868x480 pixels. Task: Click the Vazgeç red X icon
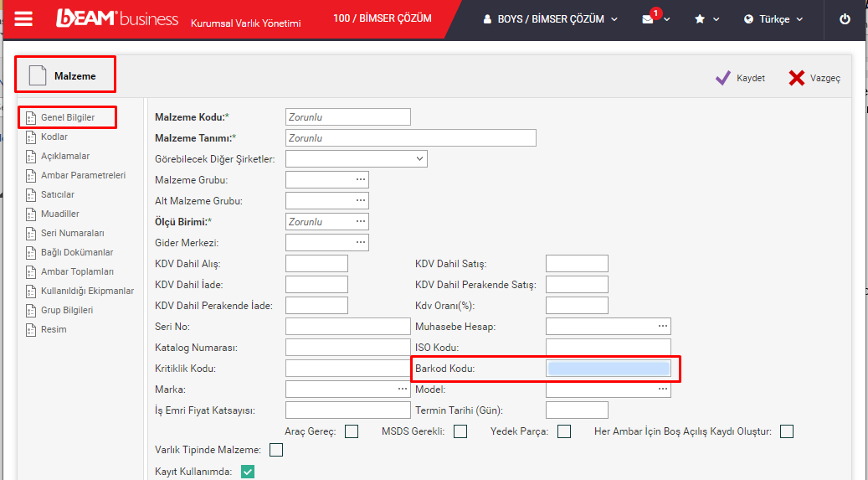[796, 78]
